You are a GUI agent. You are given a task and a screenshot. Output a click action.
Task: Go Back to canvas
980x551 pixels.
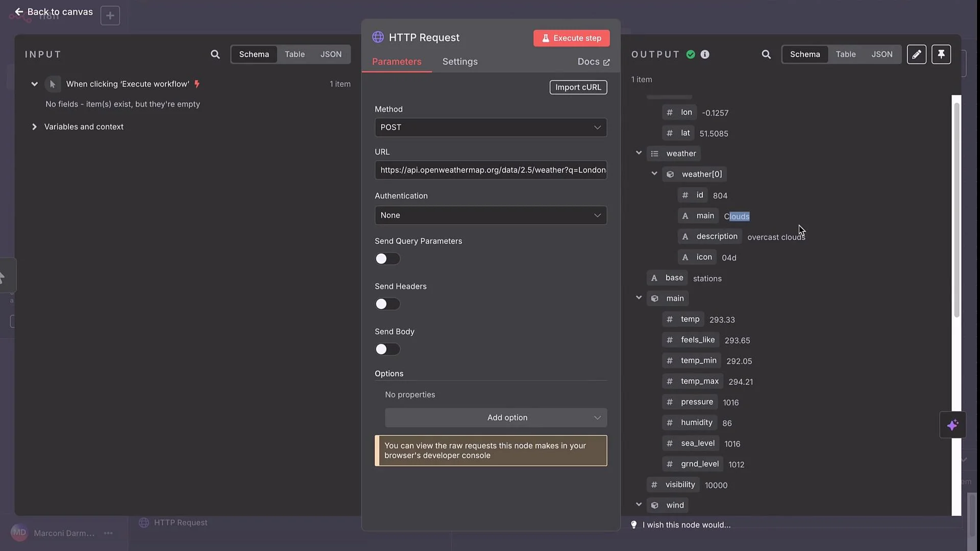[54, 11]
